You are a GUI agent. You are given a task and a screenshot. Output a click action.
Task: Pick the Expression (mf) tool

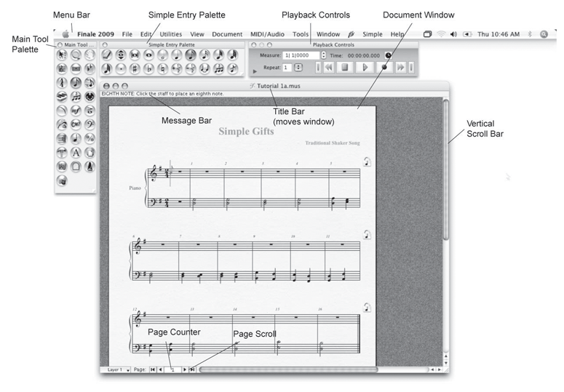[x=76, y=111]
